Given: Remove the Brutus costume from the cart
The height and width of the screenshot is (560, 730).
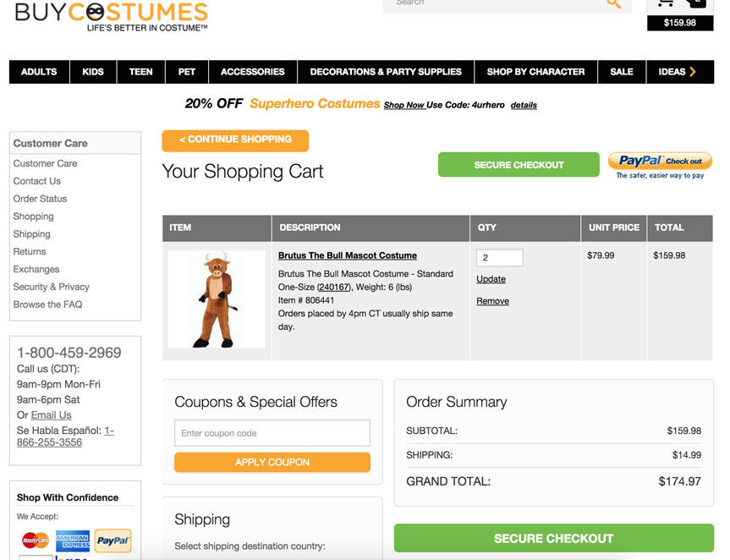Looking at the screenshot, I should 492,300.
